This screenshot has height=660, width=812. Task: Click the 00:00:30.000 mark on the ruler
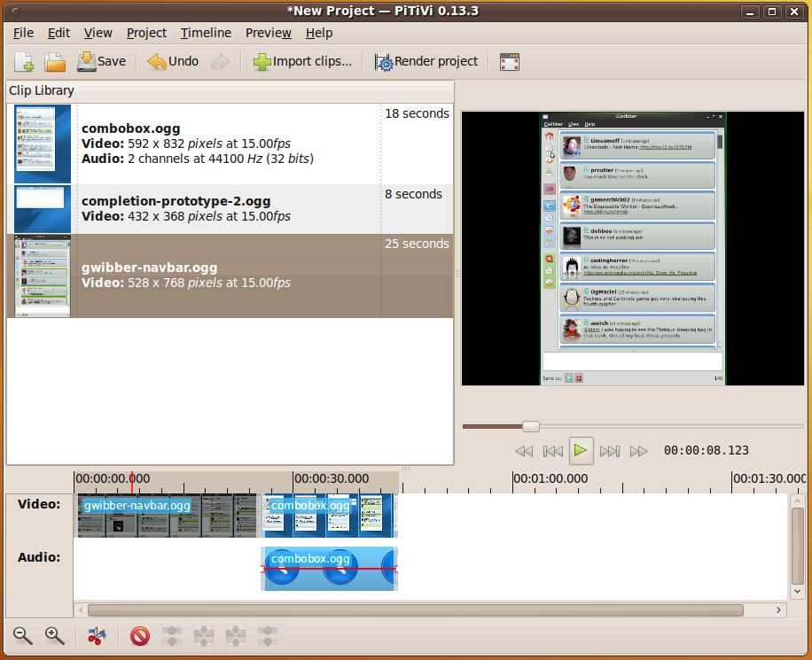tap(332, 478)
